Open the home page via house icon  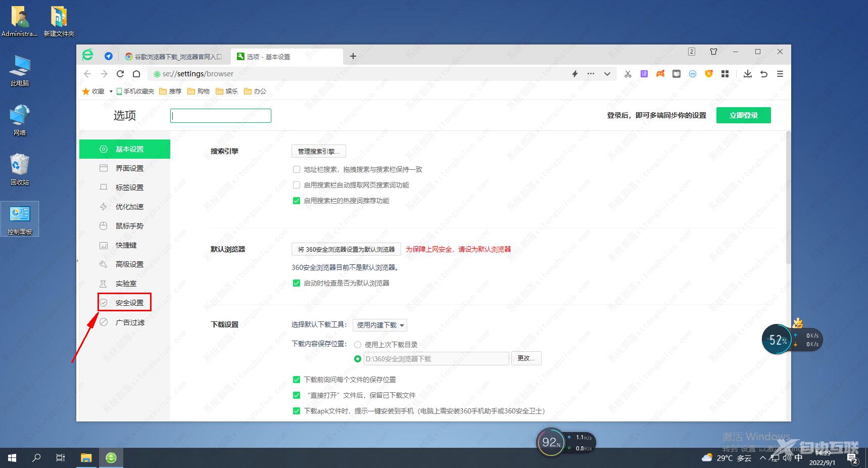pyautogui.click(x=136, y=74)
